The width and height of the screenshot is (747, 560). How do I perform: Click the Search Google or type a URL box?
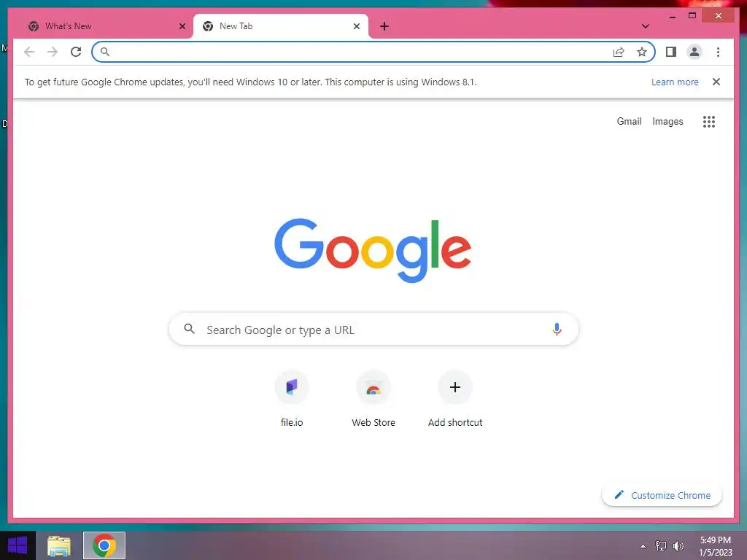pyautogui.click(x=373, y=329)
